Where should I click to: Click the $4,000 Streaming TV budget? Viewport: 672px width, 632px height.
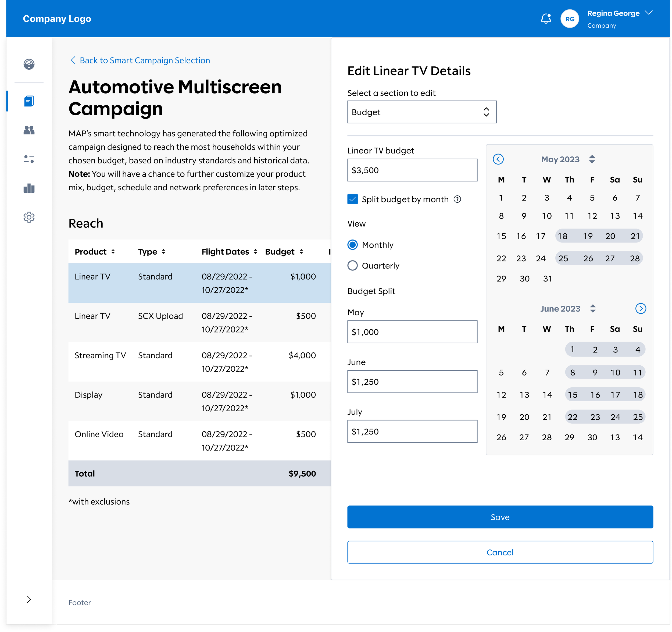[x=302, y=356]
